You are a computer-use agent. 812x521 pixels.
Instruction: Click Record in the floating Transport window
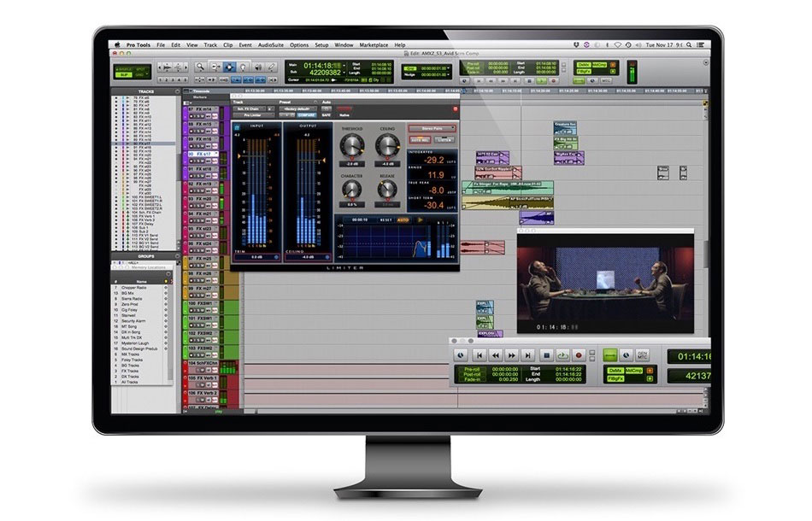coord(578,354)
